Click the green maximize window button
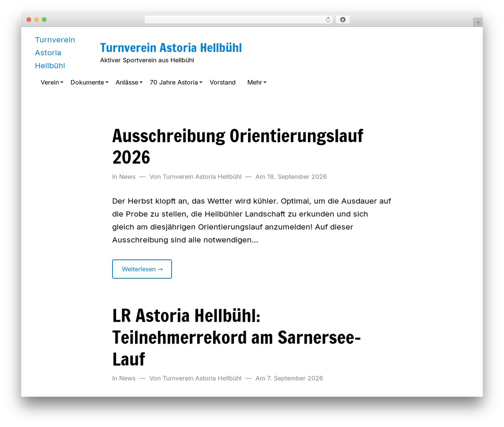The height and width of the screenshot is (427, 504). click(44, 20)
